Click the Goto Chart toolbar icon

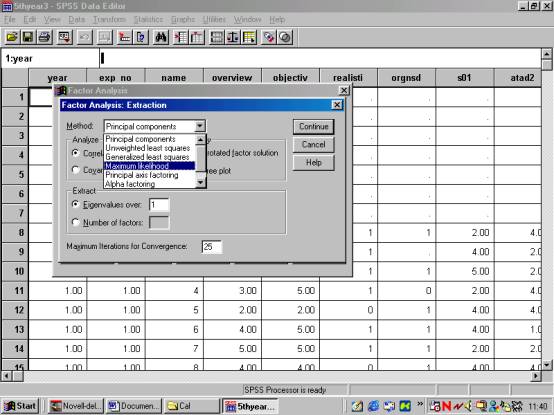[105, 37]
